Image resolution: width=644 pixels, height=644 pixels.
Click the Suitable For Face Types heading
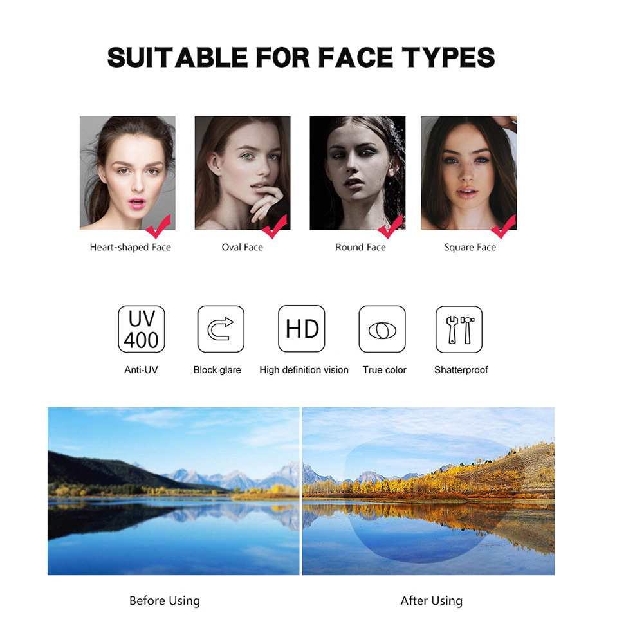click(301, 57)
